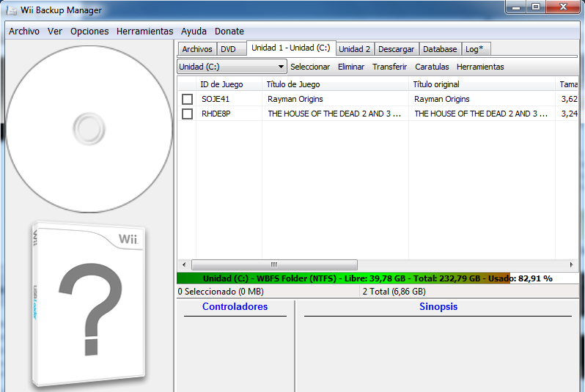
Task: Check the Rayman Origins SOJE41 checkbox
Action: click(187, 99)
